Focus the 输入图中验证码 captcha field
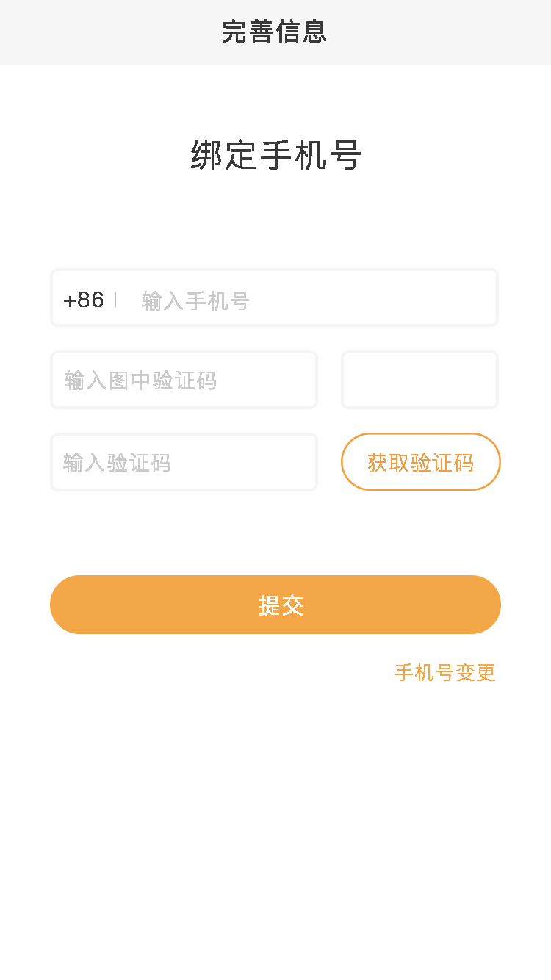The height and width of the screenshot is (980, 551). click(184, 380)
